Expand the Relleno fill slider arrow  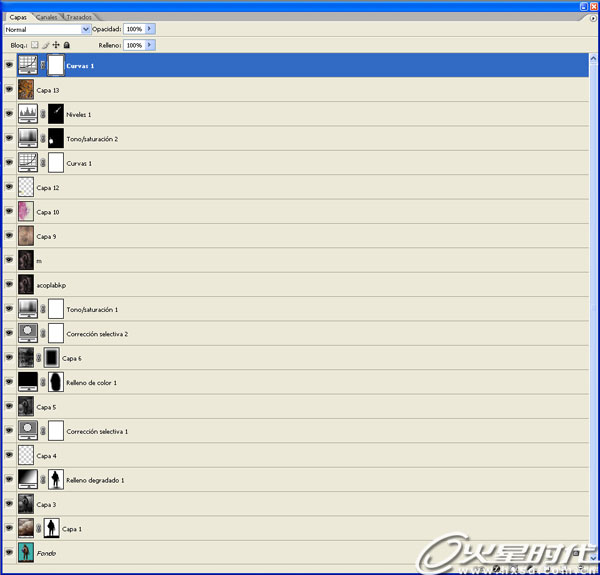point(150,45)
